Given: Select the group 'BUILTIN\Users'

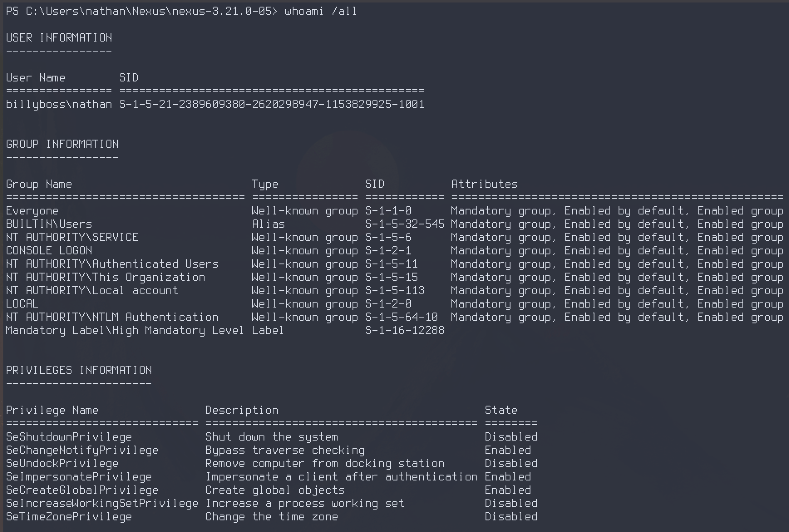Looking at the screenshot, I should (x=49, y=224).
